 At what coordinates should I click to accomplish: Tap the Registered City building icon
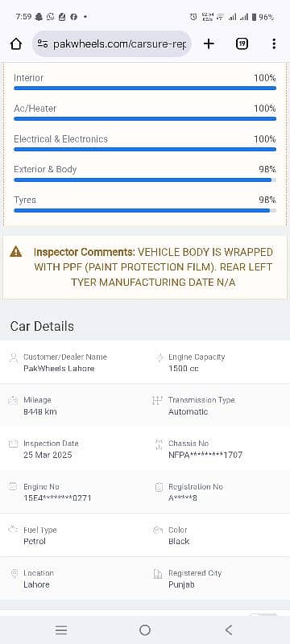coord(158,574)
